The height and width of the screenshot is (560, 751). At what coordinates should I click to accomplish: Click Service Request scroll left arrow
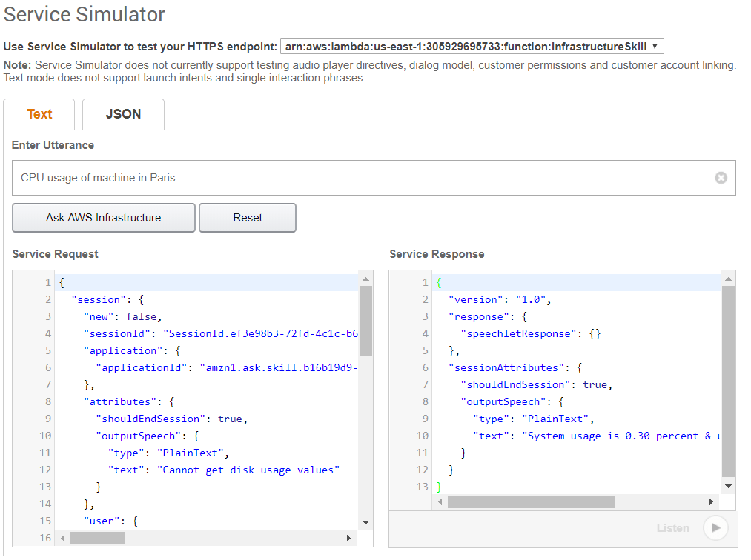[63, 538]
